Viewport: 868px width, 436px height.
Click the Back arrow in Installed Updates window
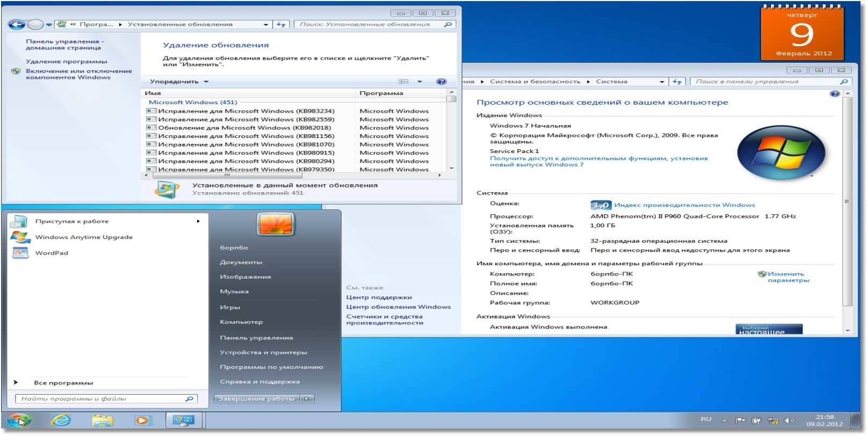(x=17, y=24)
